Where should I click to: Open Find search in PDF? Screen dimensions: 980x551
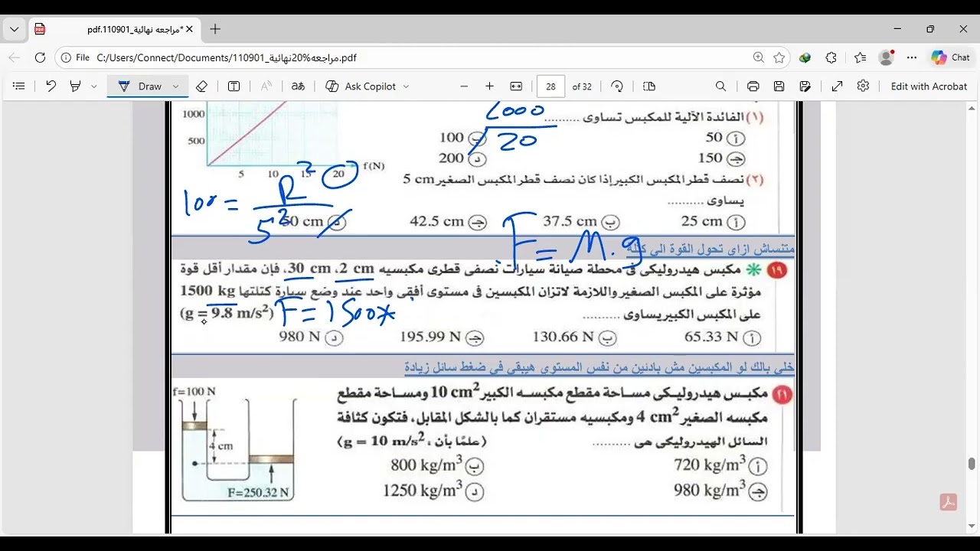720,86
